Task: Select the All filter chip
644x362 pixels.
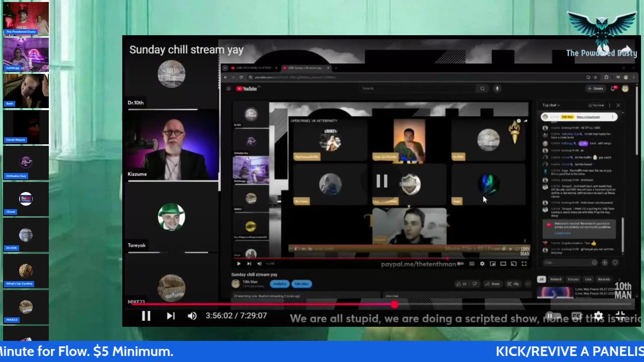Action: click(541, 279)
